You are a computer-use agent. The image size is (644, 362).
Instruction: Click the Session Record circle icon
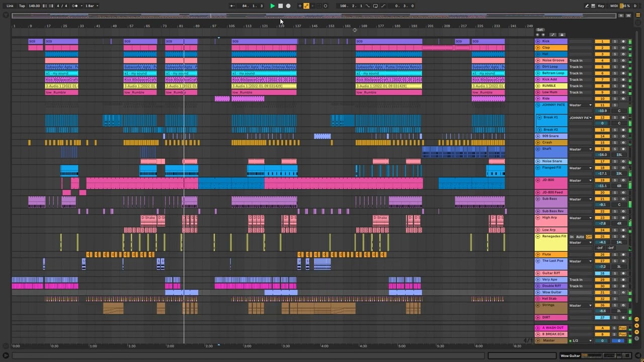point(326,6)
